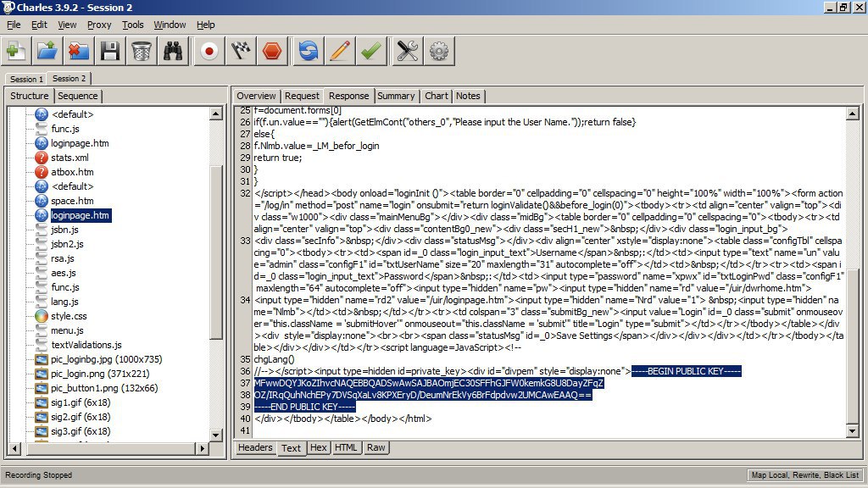
Task: Switch to the Structure view tab
Action: point(30,96)
